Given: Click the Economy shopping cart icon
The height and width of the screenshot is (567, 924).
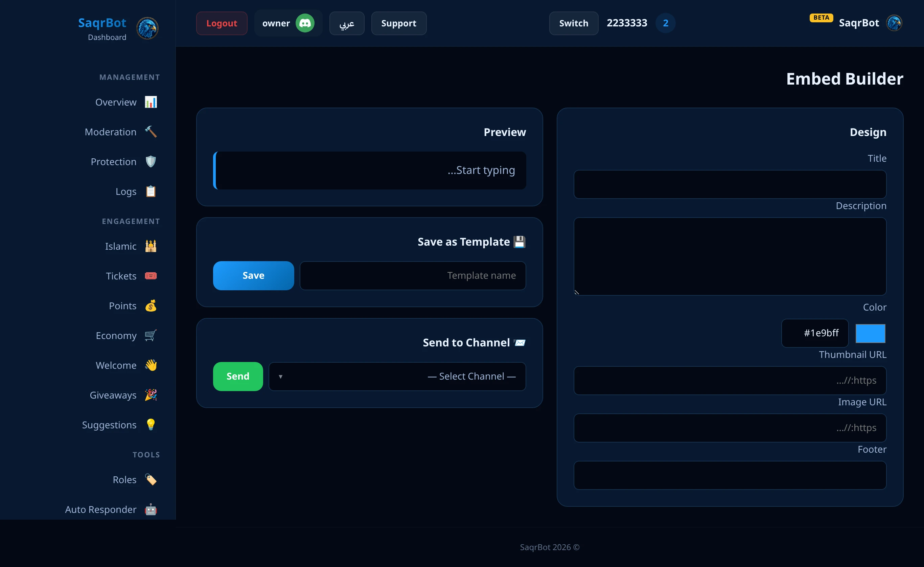Looking at the screenshot, I should click(151, 335).
